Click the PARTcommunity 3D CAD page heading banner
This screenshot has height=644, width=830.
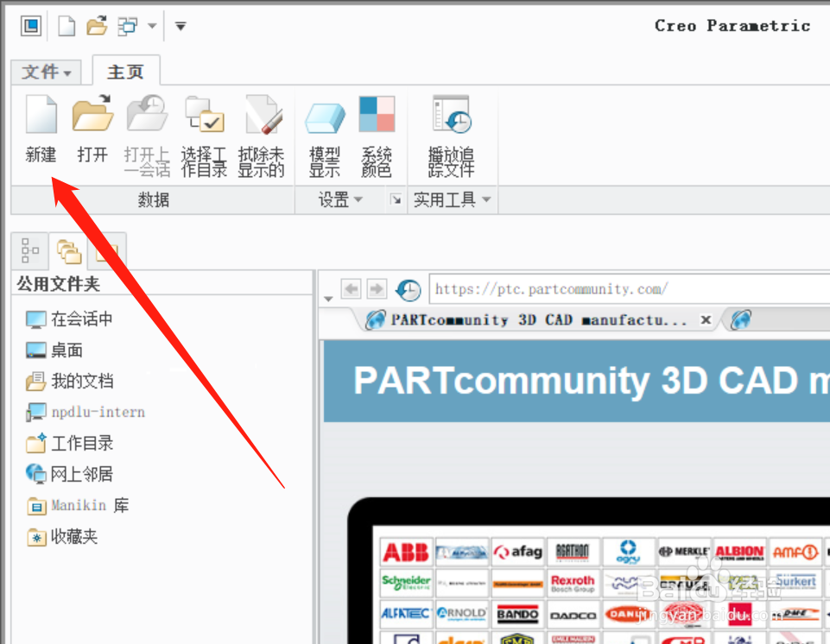click(577, 381)
